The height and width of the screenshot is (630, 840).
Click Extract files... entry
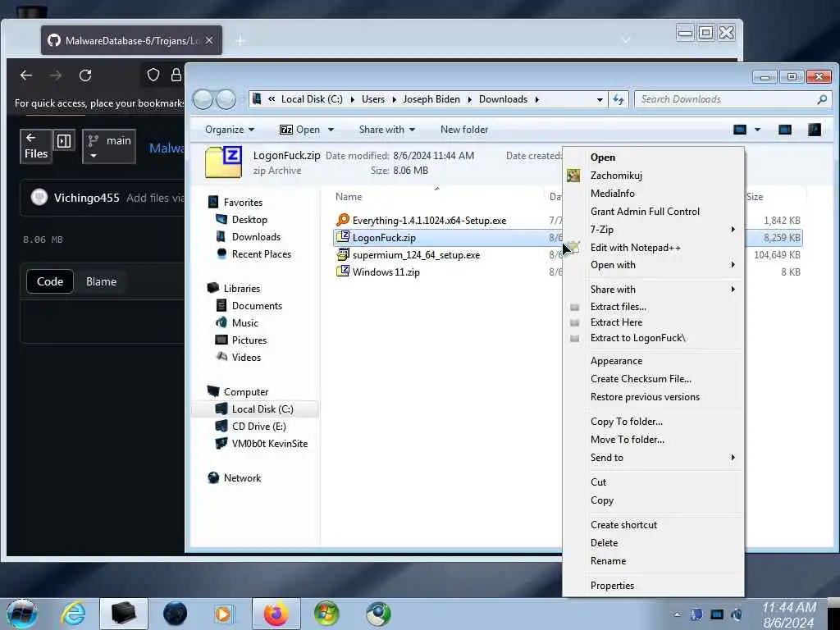(619, 307)
